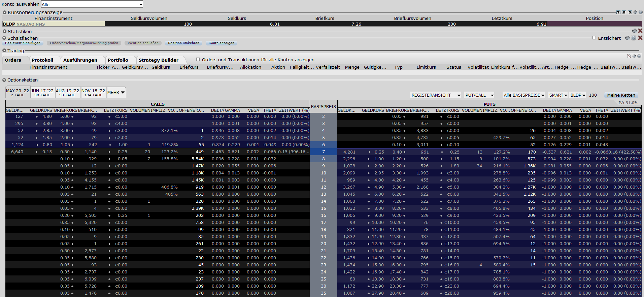Open the Konto auswählen dropdown
This screenshot has height=297, width=644.
(92, 4)
